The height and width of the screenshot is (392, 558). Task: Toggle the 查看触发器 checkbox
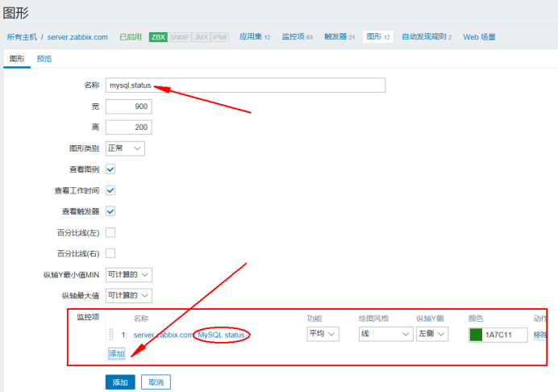point(110,211)
